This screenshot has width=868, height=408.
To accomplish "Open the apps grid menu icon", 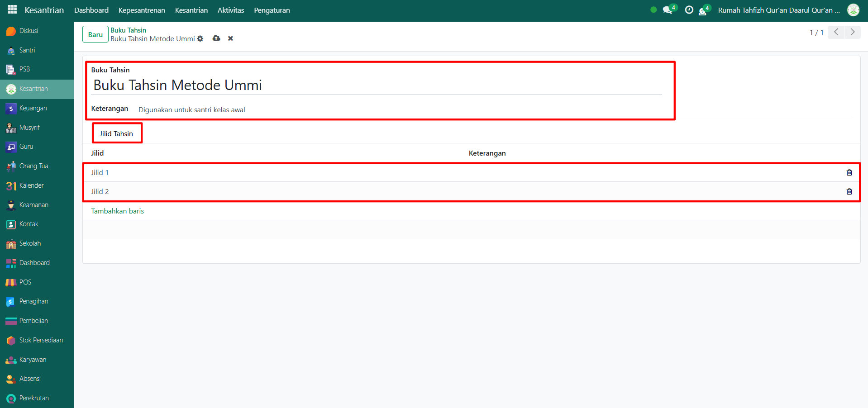I will click(12, 9).
